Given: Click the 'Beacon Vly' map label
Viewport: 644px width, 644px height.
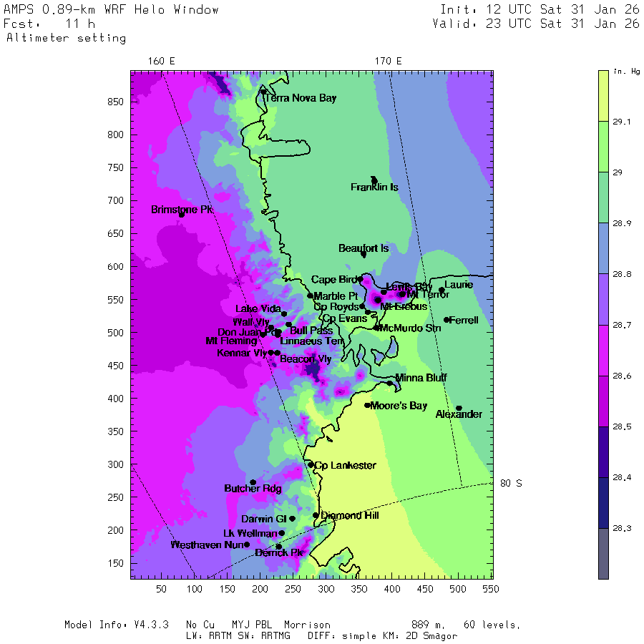Looking at the screenshot, I should (306, 359).
